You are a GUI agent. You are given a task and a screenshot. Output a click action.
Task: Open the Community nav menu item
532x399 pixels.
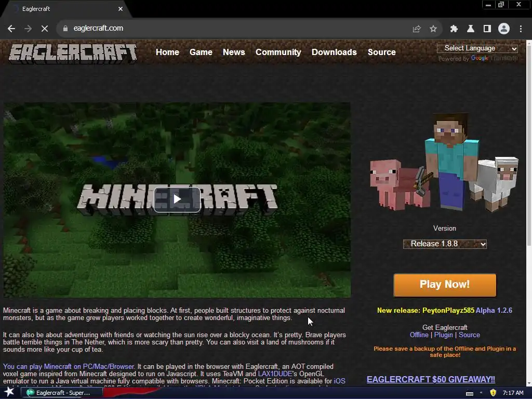(x=278, y=52)
